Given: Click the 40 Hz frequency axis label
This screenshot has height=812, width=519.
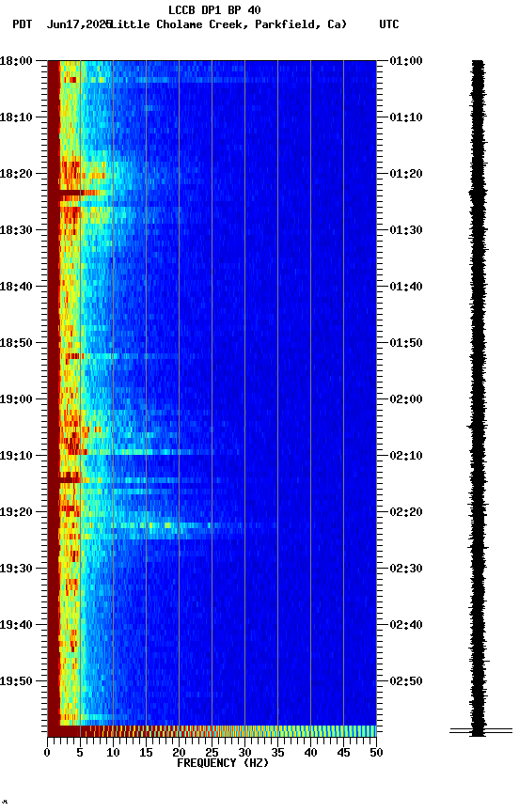Looking at the screenshot, I should (x=310, y=753).
